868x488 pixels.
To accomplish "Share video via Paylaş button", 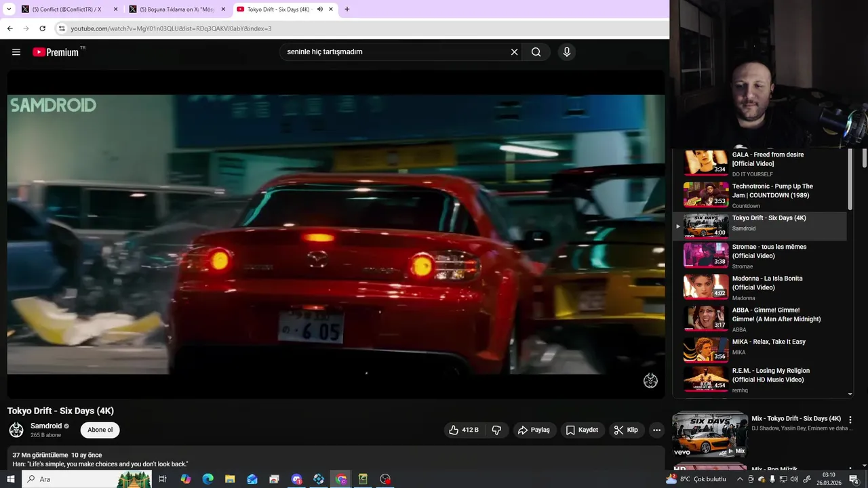I will tap(534, 430).
